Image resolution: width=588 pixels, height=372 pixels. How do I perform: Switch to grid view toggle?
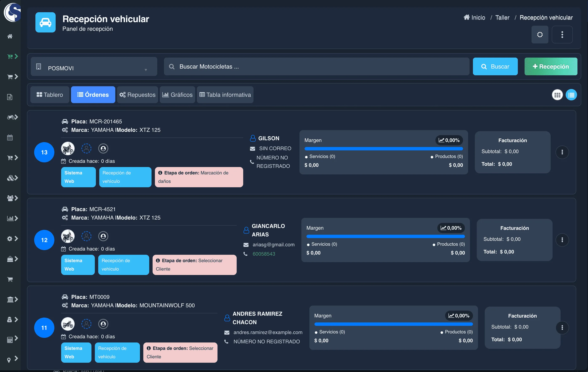click(557, 95)
